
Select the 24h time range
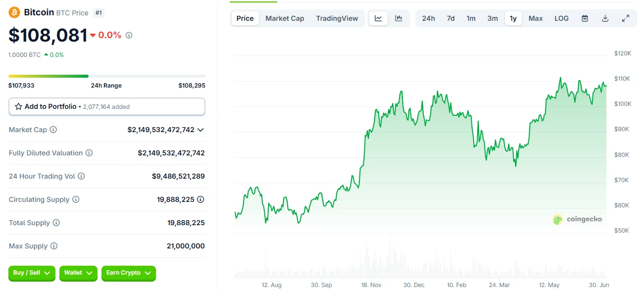(429, 18)
